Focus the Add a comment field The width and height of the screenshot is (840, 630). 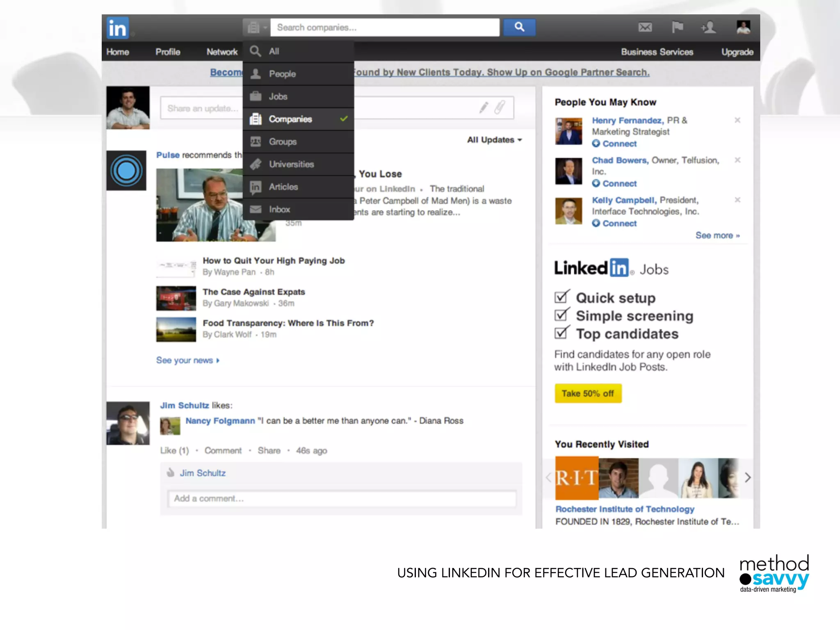click(x=342, y=499)
